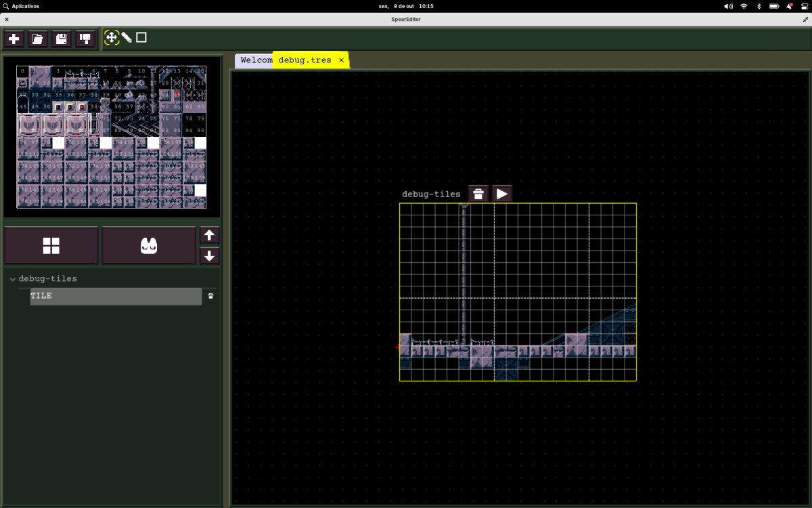
Task: Open the Aplicativos menu in the top bar
Action: (x=21, y=6)
